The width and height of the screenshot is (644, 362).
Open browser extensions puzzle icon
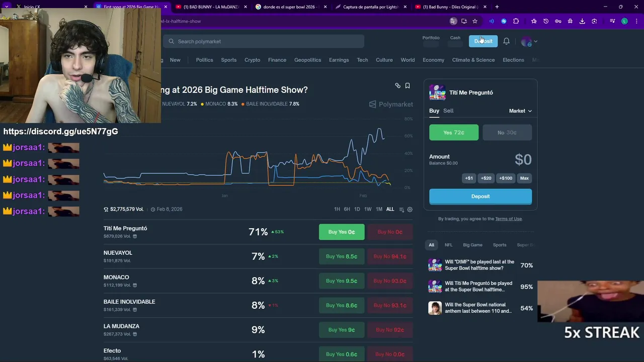point(516,21)
